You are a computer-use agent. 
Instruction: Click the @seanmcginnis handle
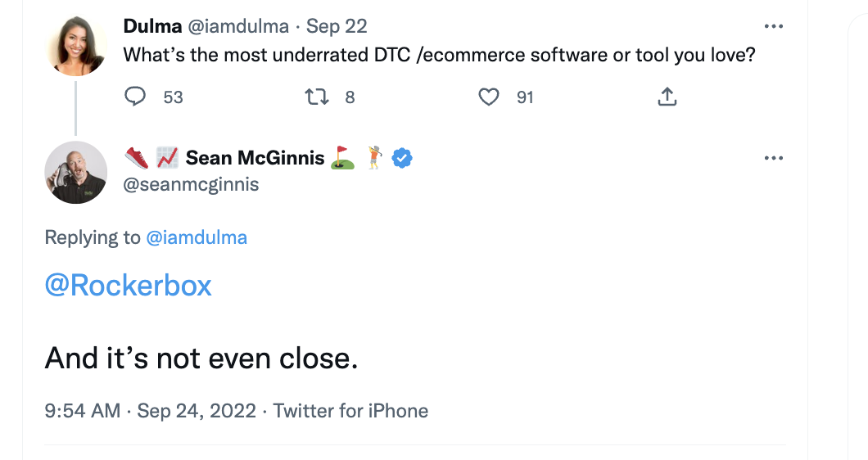pyautogui.click(x=191, y=184)
